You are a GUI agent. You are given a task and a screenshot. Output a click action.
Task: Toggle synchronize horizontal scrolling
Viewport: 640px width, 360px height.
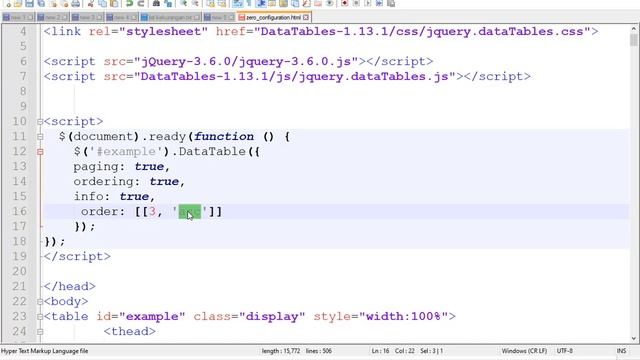click(x=222, y=4)
